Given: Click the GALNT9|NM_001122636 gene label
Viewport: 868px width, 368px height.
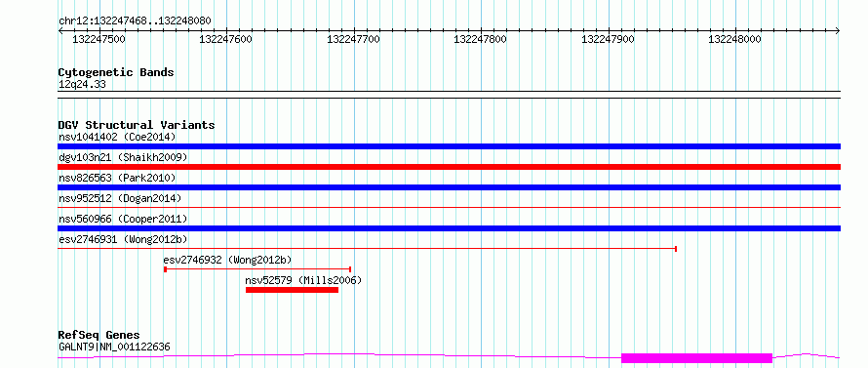Looking at the screenshot, I should [114, 348].
